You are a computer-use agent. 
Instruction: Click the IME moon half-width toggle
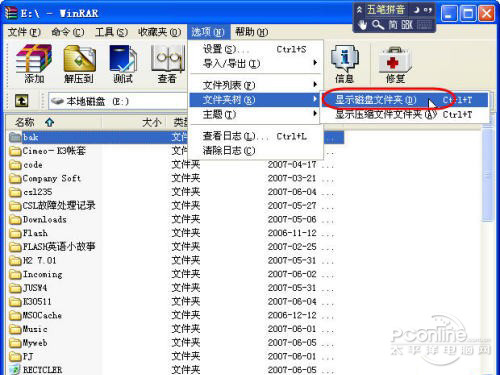416,10
